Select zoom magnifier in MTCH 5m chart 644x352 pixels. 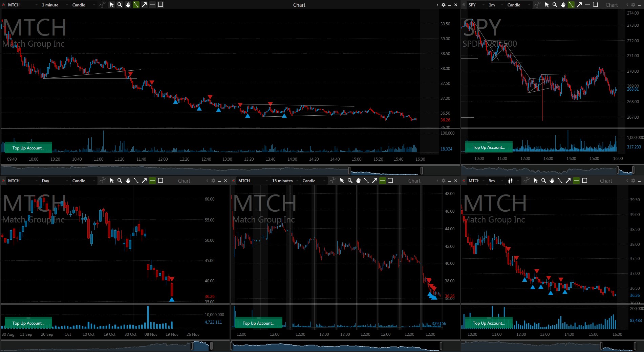coord(544,181)
